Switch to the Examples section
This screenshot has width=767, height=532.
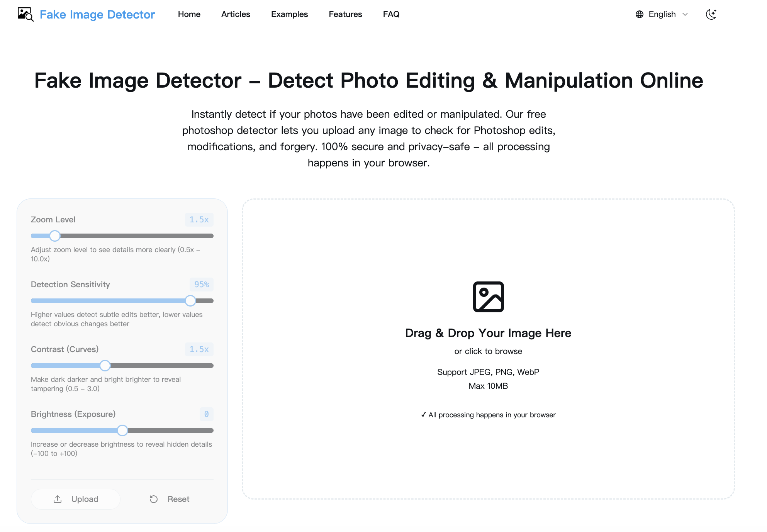pos(289,14)
